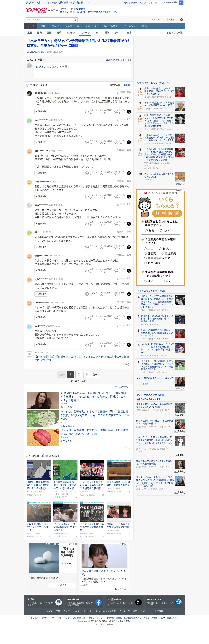The height and width of the screenshot is (644, 209).
Task: Select 死亡 radio option in ad
Action: pyautogui.click(x=145, y=249)
